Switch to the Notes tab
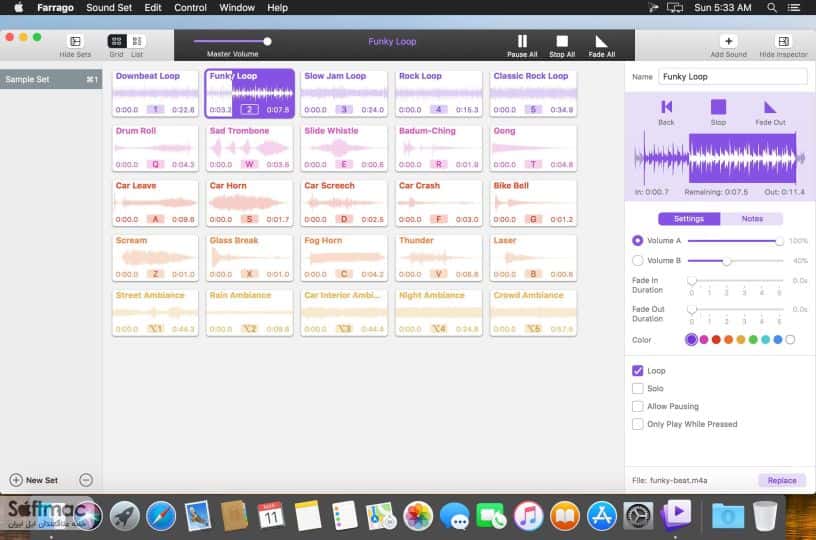The width and height of the screenshot is (816, 540). [x=751, y=219]
